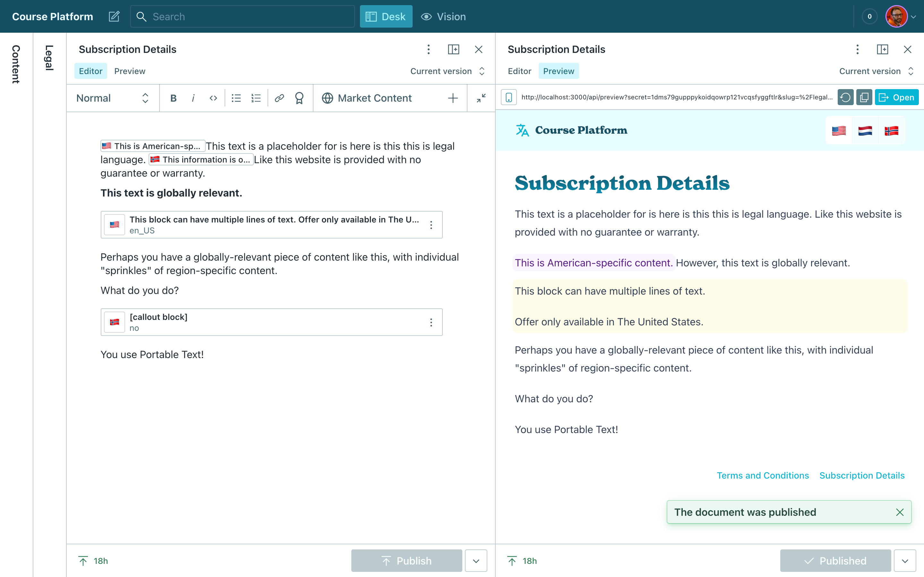Toggle mobile preview viewport

[509, 97]
